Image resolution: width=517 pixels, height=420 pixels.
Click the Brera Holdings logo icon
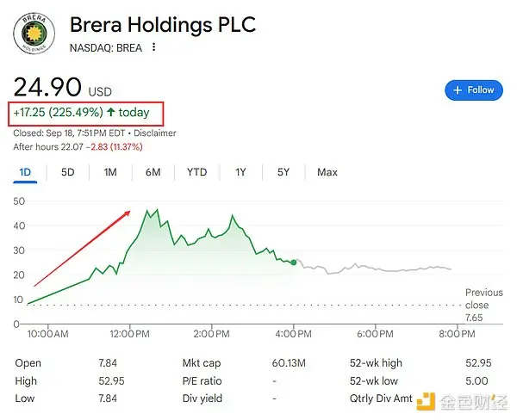click(x=34, y=34)
